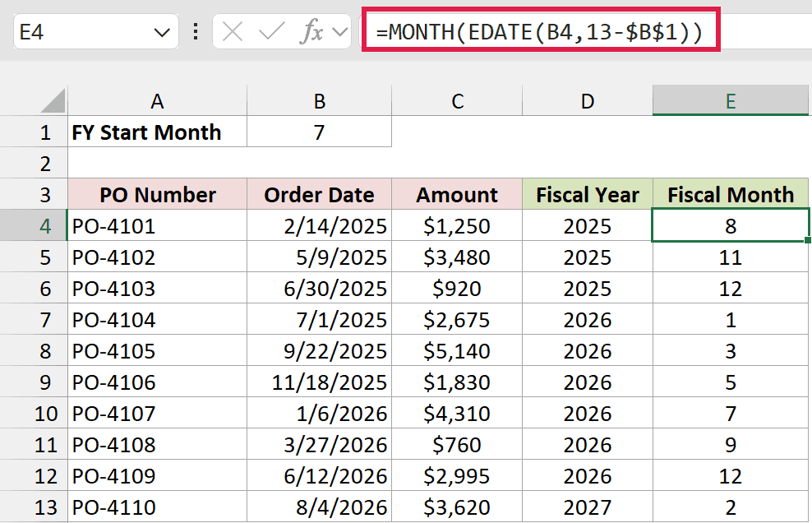Click order date 1/6/2026
The height and width of the screenshot is (523, 812).
320,413
